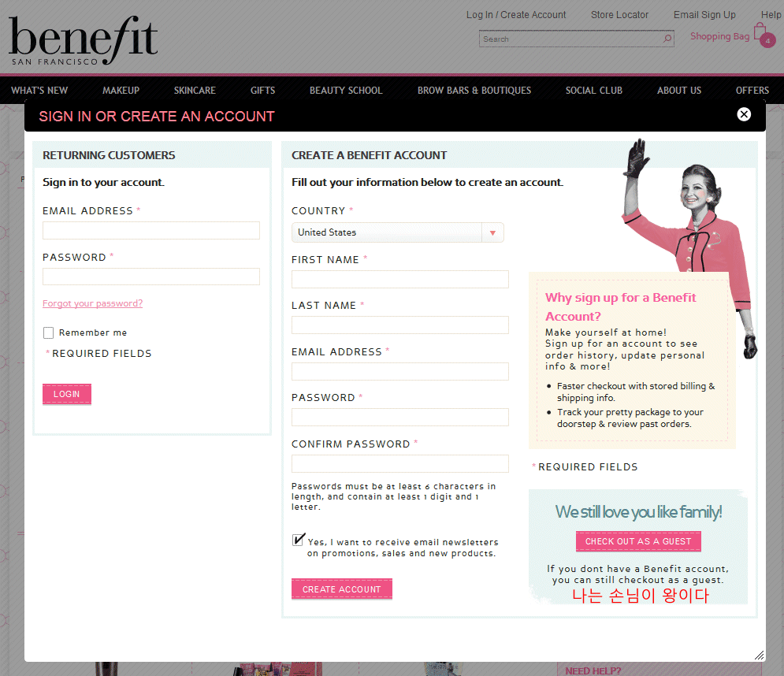Viewport: 784px width, 676px height.
Task: Select Brow Bars & Boutiques menu item
Action: tap(474, 91)
